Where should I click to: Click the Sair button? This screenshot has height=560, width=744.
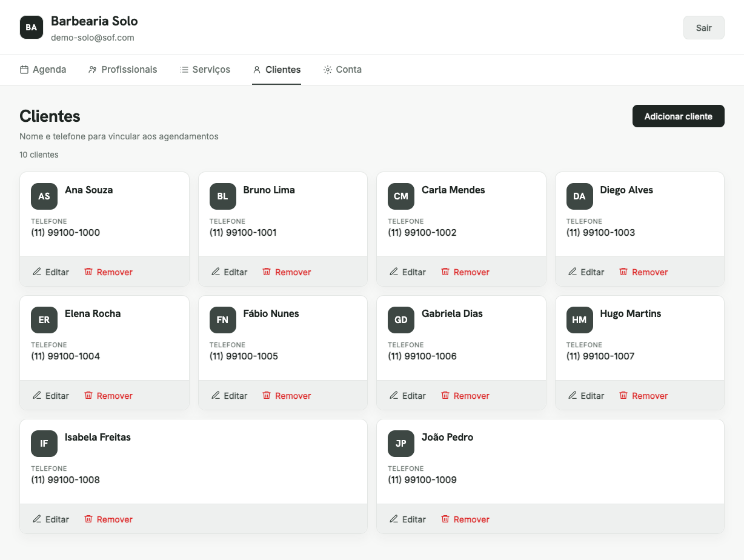(704, 28)
